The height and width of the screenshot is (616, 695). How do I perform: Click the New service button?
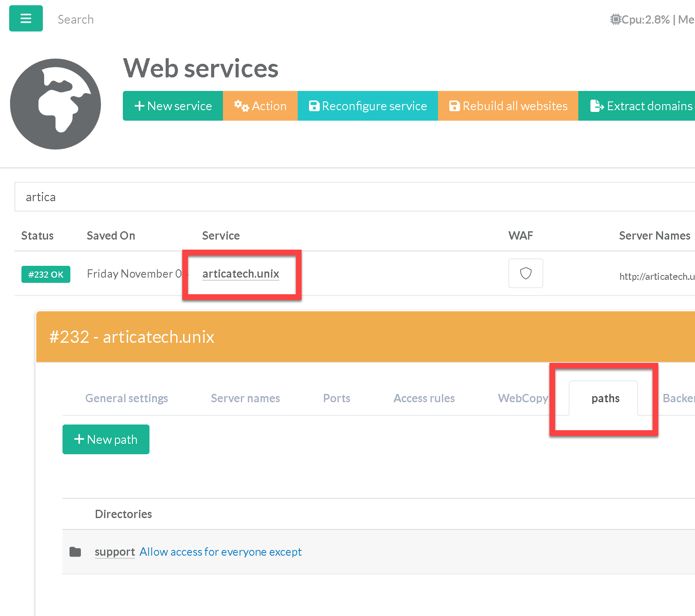pos(173,106)
